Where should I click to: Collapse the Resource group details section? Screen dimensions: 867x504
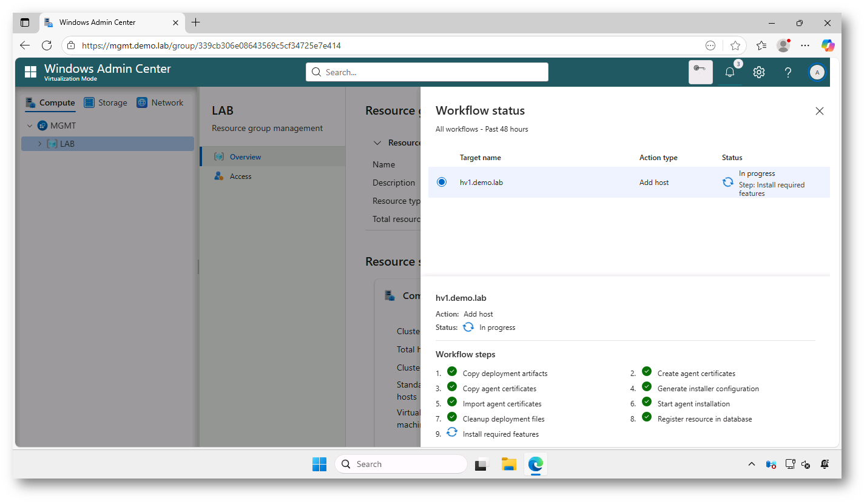pos(377,143)
